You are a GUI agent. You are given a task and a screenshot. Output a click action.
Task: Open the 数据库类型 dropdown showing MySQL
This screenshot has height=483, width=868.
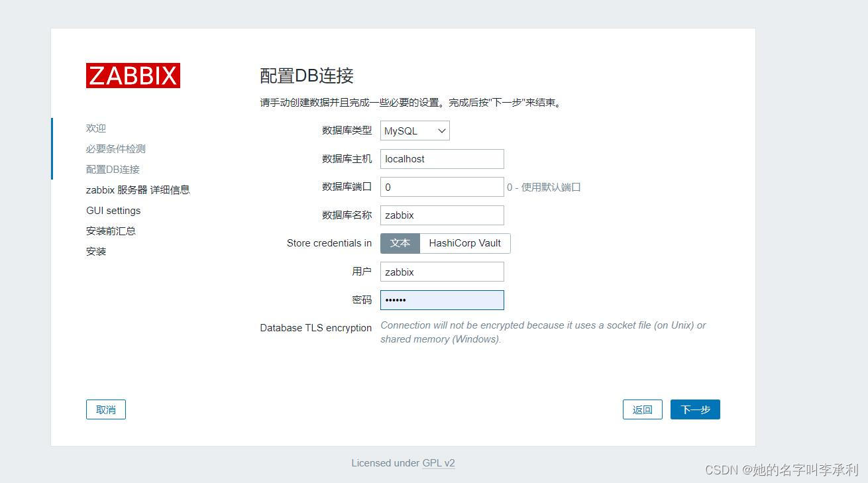point(414,131)
